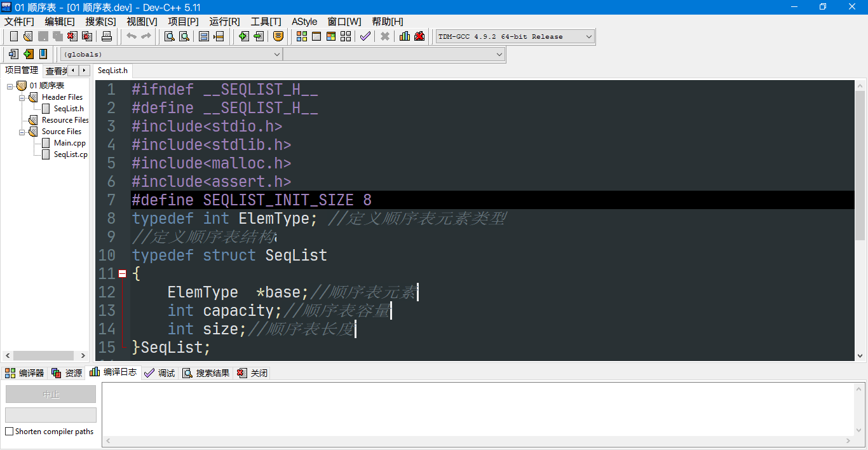Viewport: 868px width, 450px height.
Task: Undo the last edit with the arrow icon
Action: click(131, 36)
